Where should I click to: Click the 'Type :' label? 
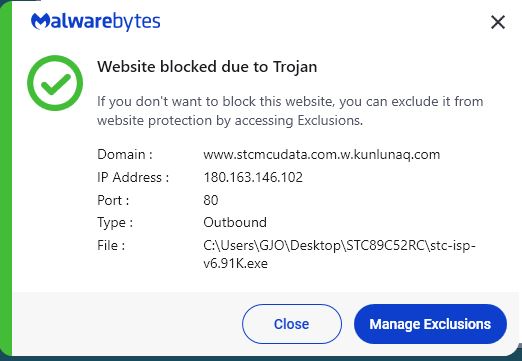pos(115,222)
